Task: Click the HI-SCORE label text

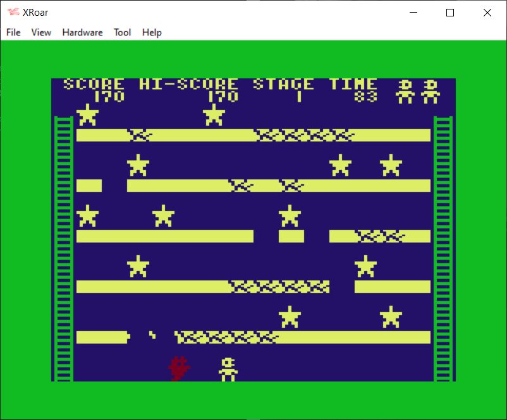Action: click(x=188, y=84)
